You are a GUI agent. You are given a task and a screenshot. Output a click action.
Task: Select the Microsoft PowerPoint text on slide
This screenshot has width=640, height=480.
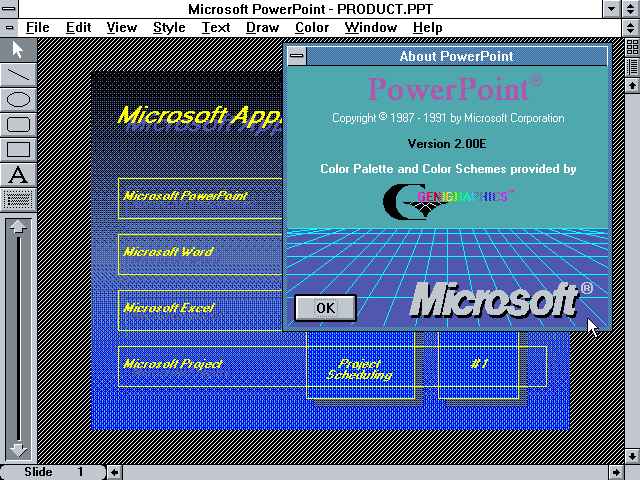[186, 196]
